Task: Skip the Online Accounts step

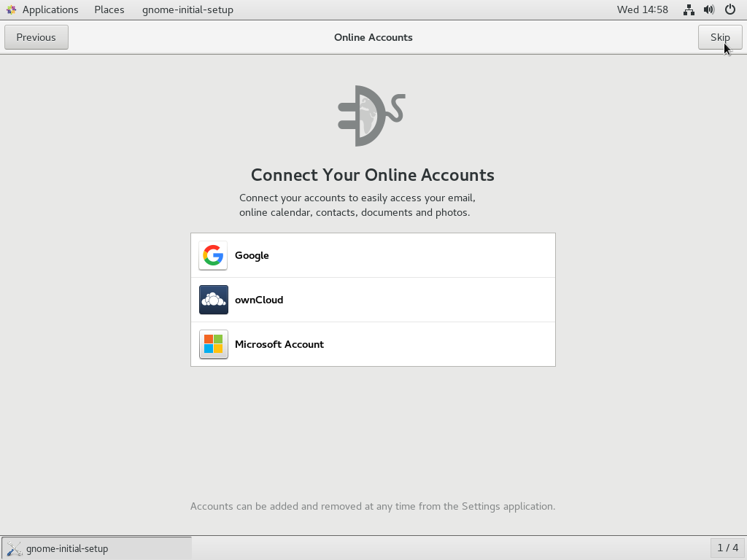Action: pos(720,37)
